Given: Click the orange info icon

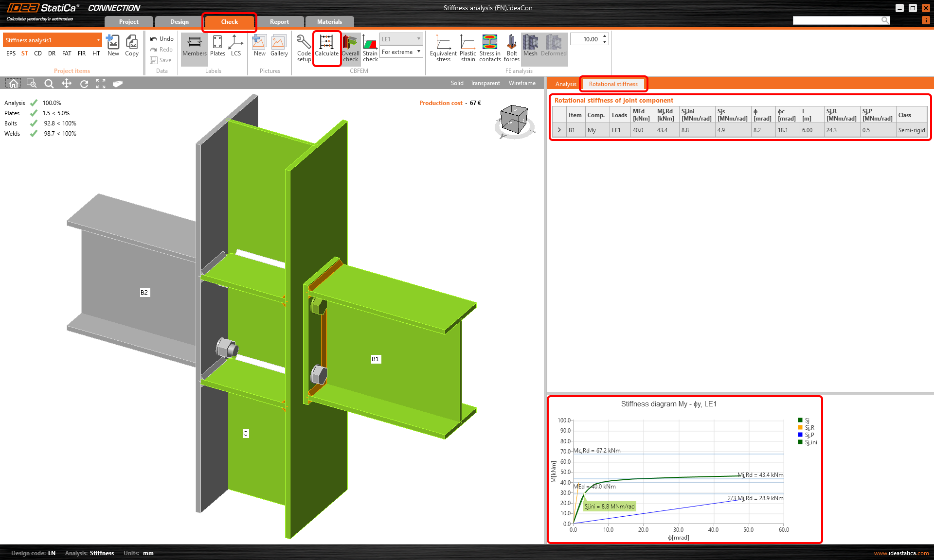Looking at the screenshot, I should click(926, 20).
